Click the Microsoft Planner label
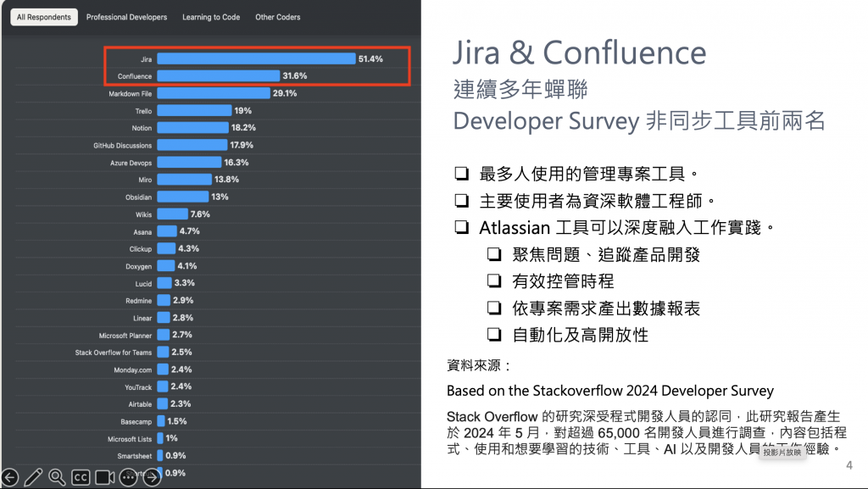Screen dimensions: 868x489 pyautogui.click(x=125, y=336)
